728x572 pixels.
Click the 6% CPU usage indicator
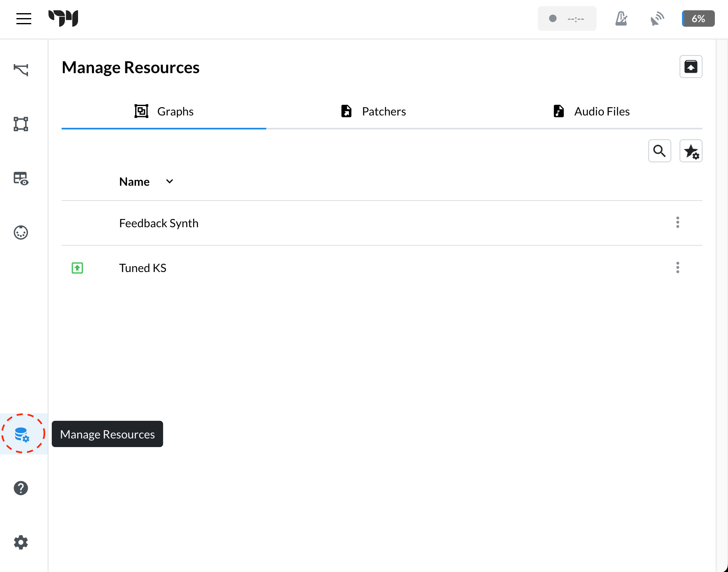click(698, 18)
